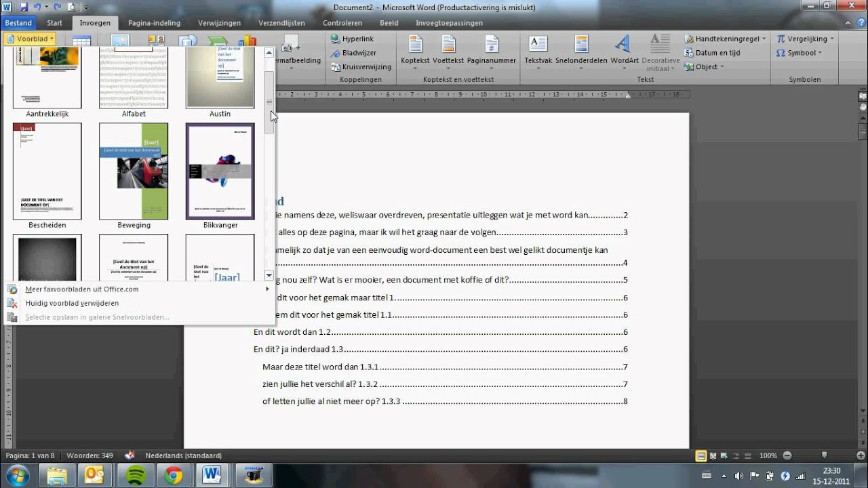Insert a Kruisverwijzing cross-reference
Screen dimensions: 868x488
(361, 67)
